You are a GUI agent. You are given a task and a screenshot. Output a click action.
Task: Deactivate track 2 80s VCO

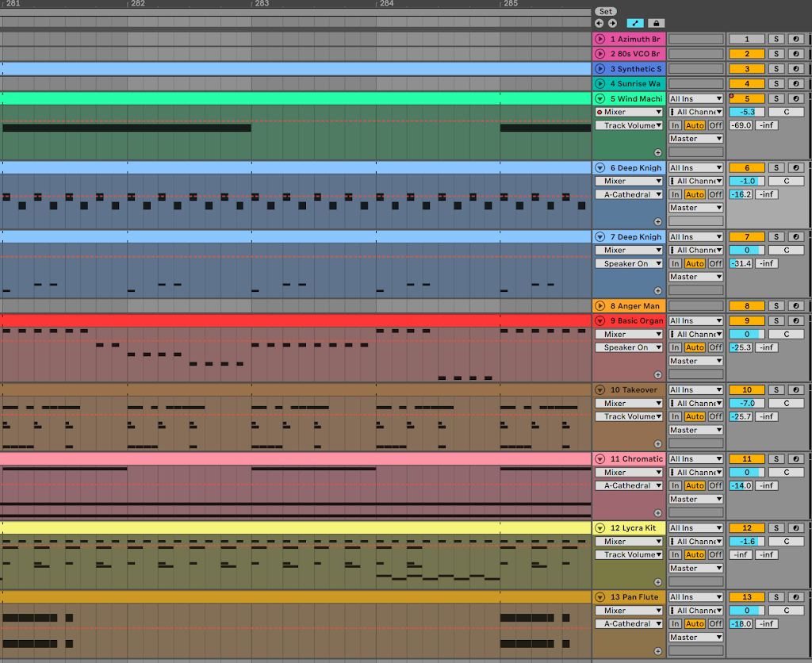click(746, 54)
